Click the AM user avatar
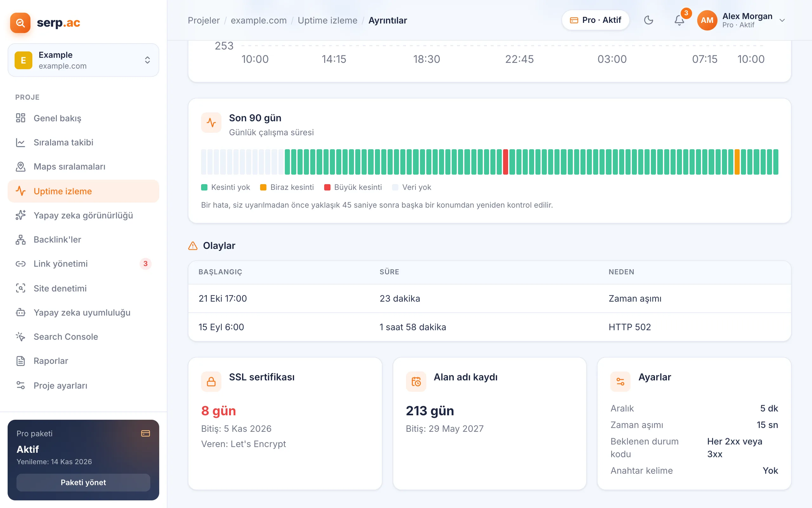 pyautogui.click(x=707, y=21)
